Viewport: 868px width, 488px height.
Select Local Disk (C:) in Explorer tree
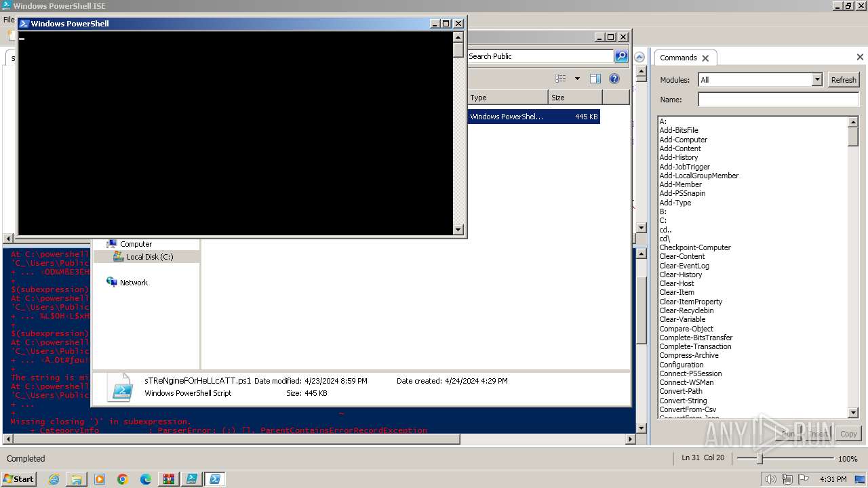[x=149, y=257]
